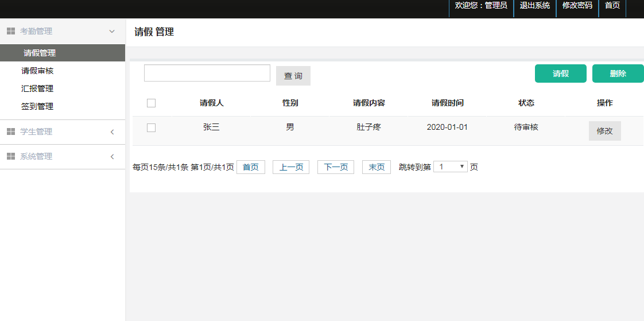Expand the 系统管理 section chevron

(x=112, y=157)
